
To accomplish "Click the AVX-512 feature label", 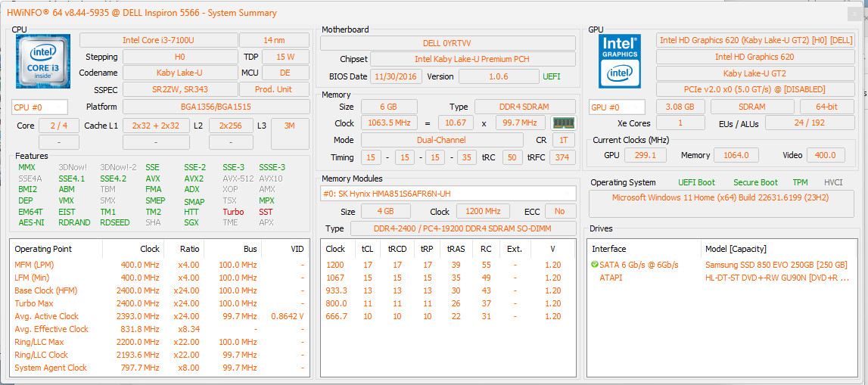I will click(x=238, y=179).
